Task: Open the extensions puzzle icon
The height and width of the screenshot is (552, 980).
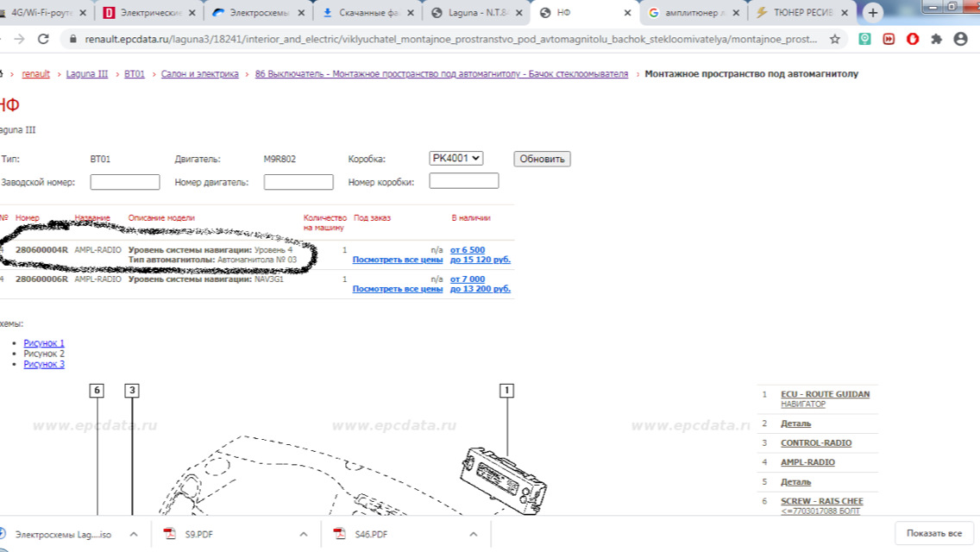Action: 936,39
